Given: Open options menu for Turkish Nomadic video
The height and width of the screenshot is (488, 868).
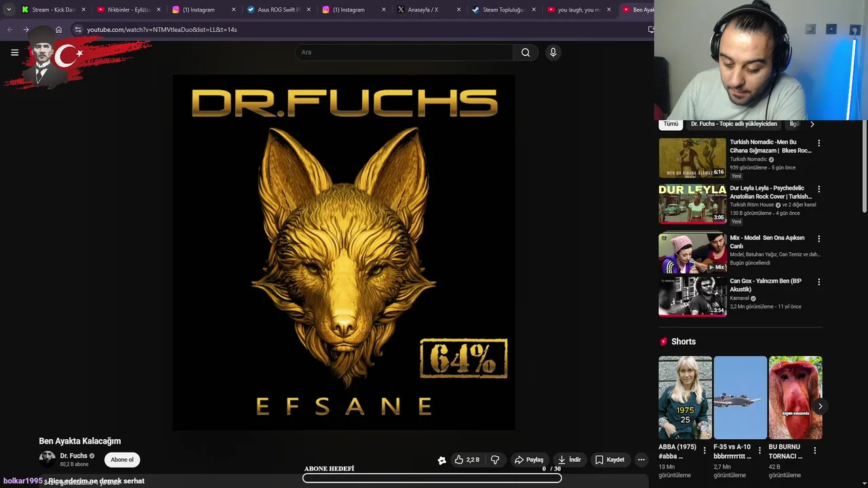Looking at the screenshot, I should coord(818,143).
